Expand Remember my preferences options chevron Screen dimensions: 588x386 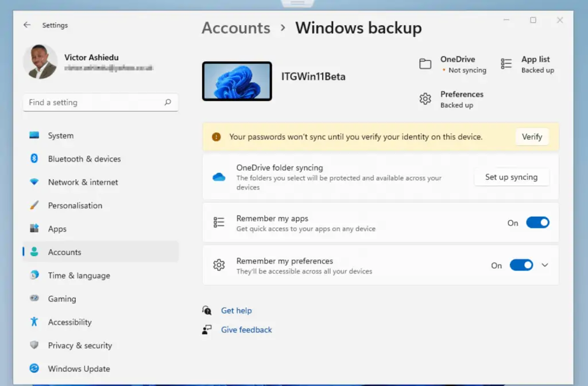pyautogui.click(x=545, y=265)
